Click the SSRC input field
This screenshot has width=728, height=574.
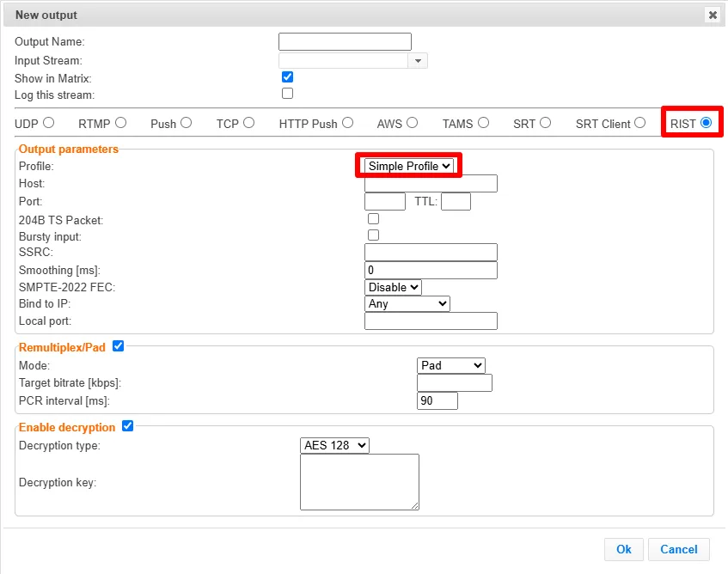point(431,253)
